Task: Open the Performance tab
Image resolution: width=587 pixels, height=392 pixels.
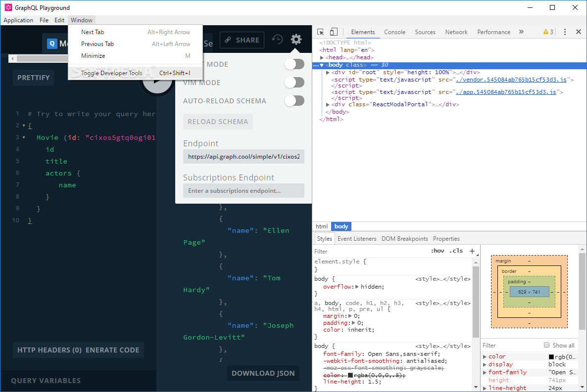Action: [494, 32]
